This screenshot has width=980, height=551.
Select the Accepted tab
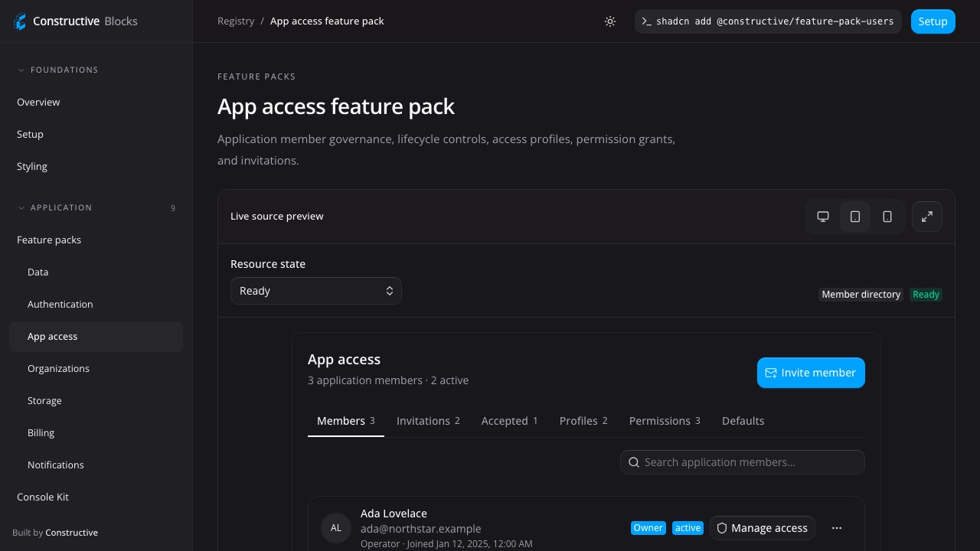point(510,421)
